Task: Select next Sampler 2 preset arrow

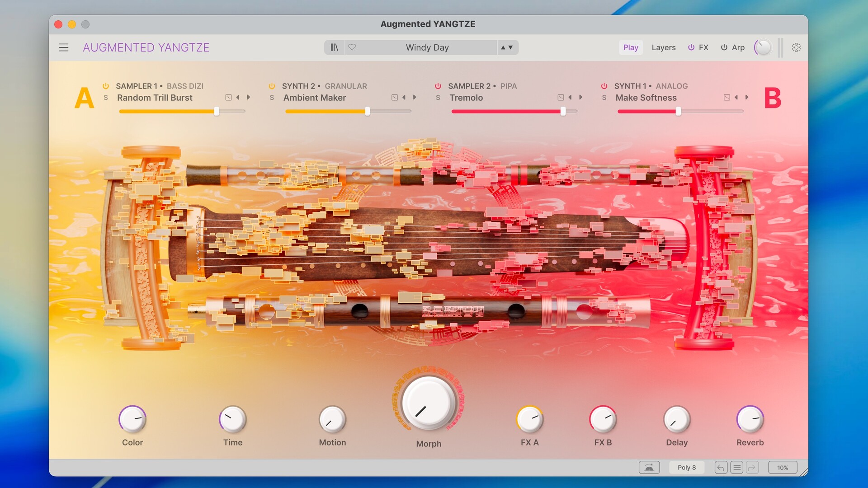Action: 581,97
